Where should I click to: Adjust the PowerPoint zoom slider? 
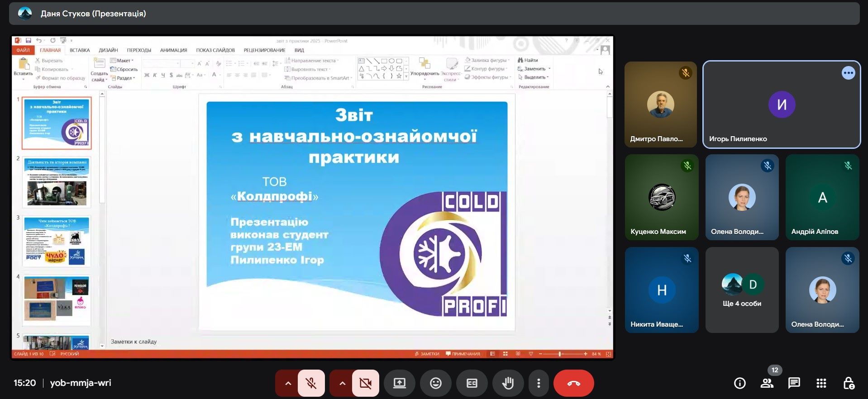[560, 354]
